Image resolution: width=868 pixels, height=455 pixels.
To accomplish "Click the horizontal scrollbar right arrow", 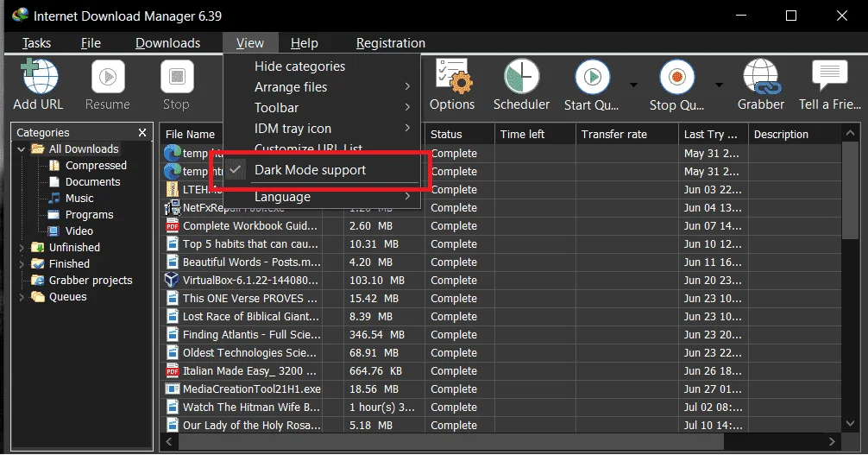I will coord(832,442).
